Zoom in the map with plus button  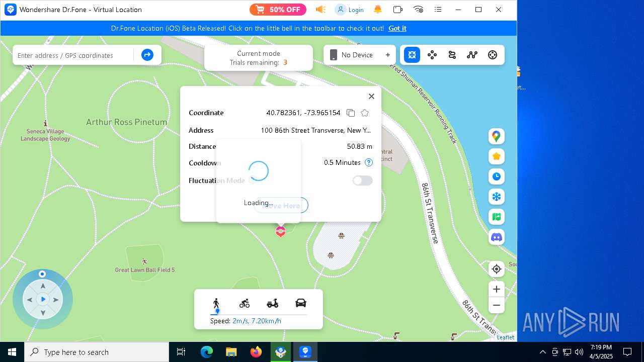pyautogui.click(x=497, y=289)
